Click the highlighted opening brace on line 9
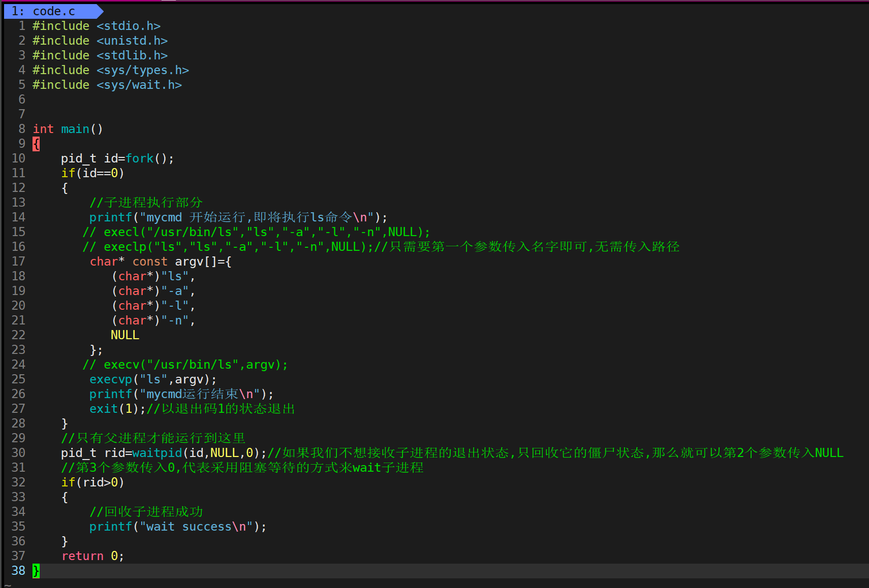 point(36,144)
